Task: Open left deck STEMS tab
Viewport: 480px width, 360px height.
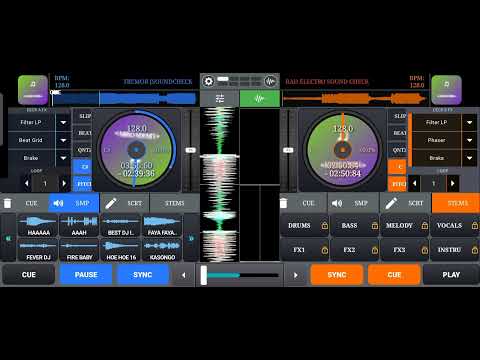Action: (x=174, y=203)
